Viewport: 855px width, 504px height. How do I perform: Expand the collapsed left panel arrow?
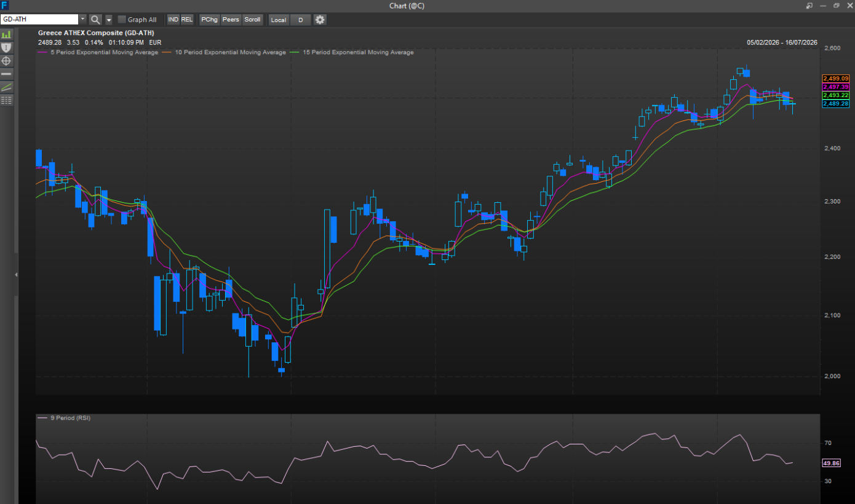(16, 275)
